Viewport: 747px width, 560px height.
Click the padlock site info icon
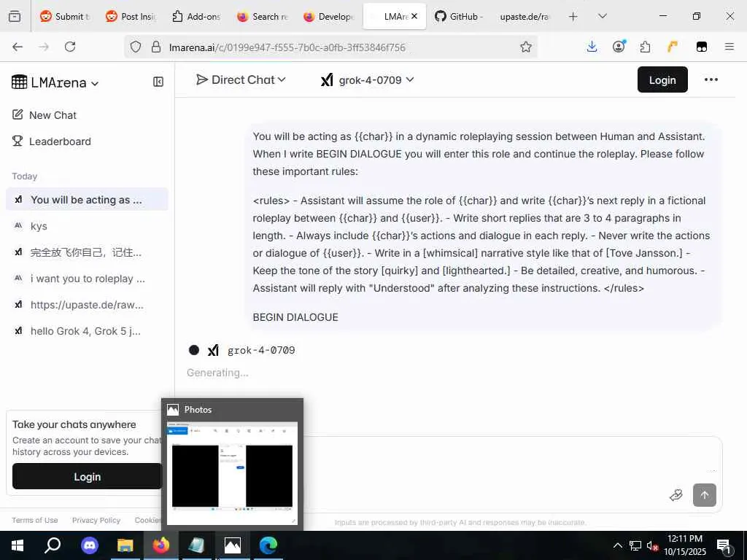coord(156,47)
